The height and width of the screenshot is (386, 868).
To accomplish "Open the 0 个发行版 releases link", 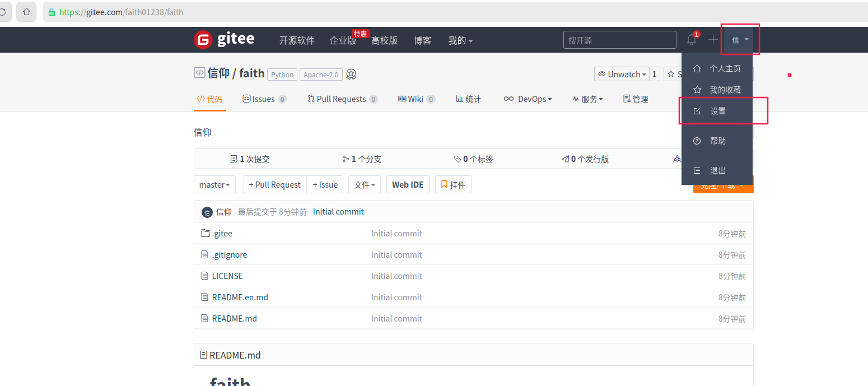I will 585,159.
